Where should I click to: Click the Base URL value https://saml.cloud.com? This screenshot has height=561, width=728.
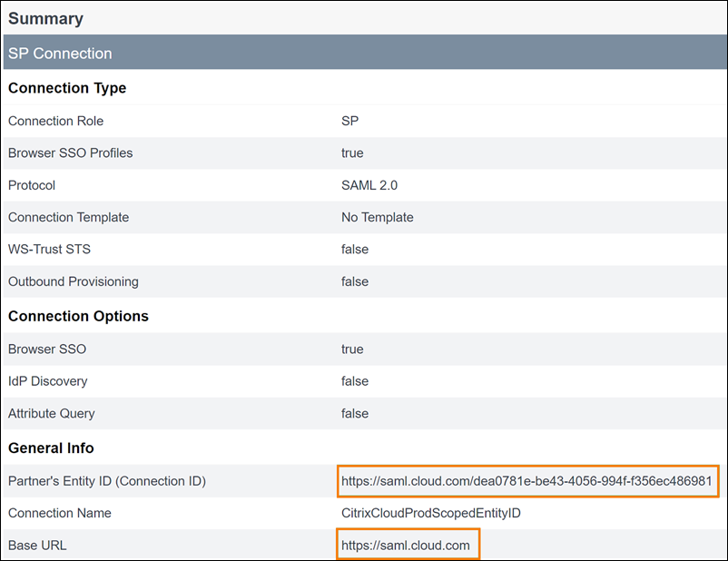(x=406, y=546)
